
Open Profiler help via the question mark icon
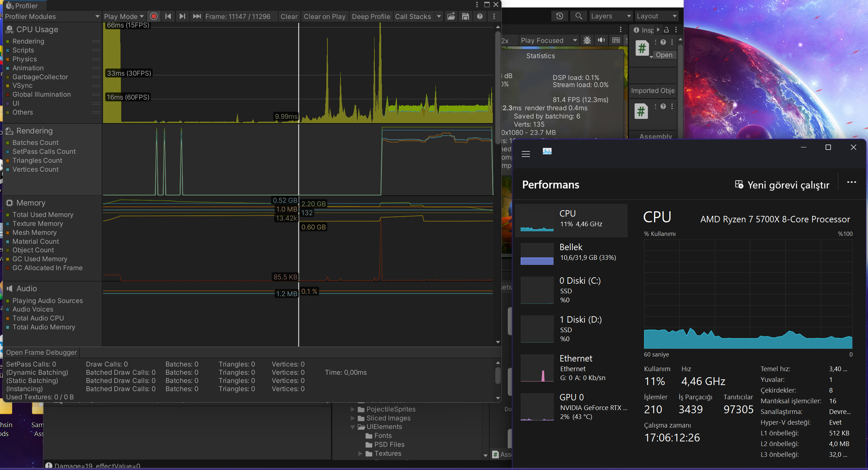coord(479,16)
